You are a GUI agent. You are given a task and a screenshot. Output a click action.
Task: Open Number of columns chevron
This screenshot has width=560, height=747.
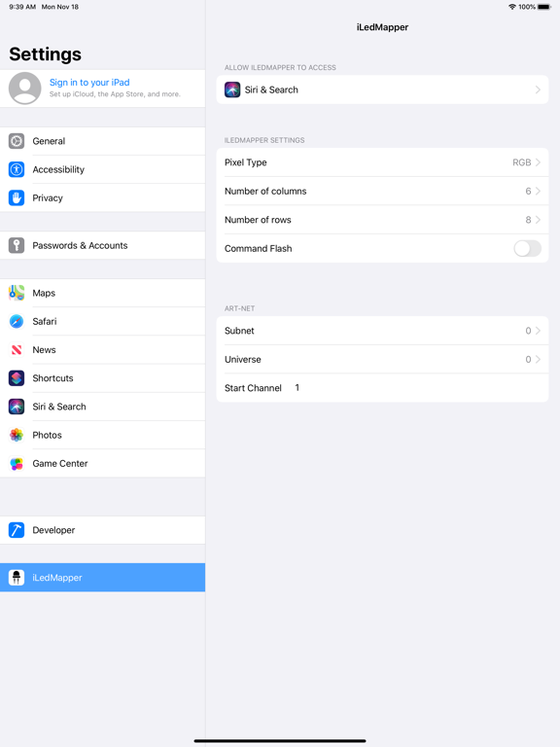(x=538, y=191)
